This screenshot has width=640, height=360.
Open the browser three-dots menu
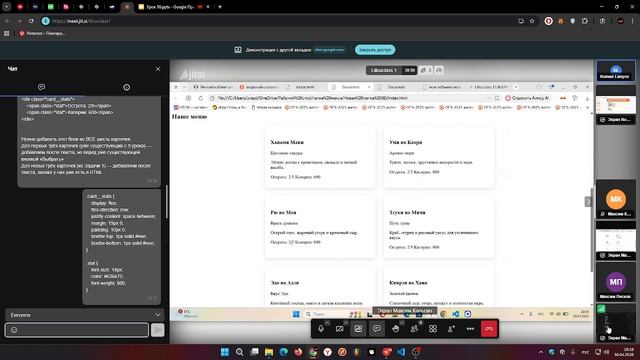coord(633,21)
